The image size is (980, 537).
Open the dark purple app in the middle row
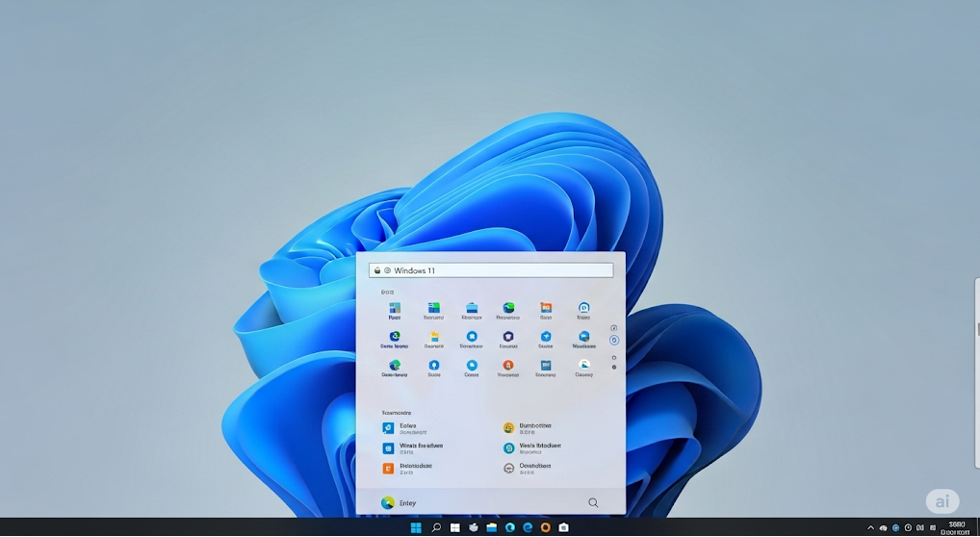click(x=507, y=338)
